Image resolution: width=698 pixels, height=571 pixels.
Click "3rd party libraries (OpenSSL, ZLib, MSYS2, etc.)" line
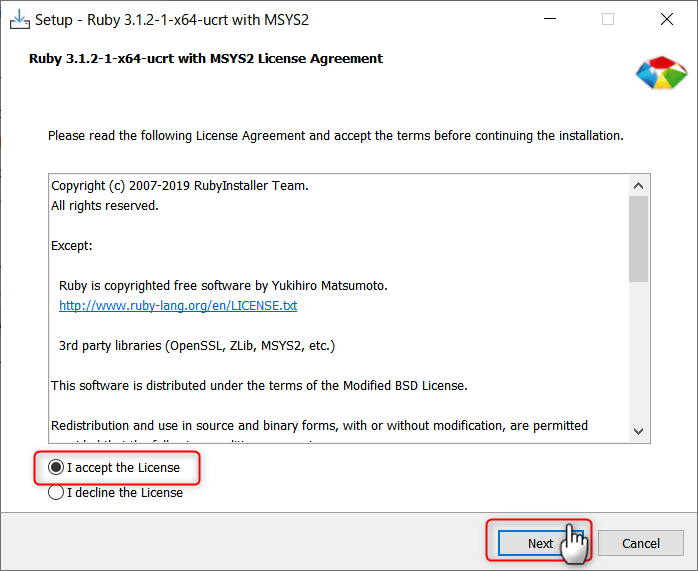pyautogui.click(x=197, y=346)
